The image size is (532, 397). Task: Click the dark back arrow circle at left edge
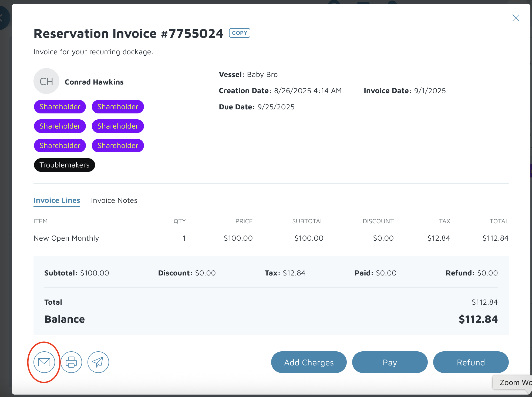(x=3, y=18)
